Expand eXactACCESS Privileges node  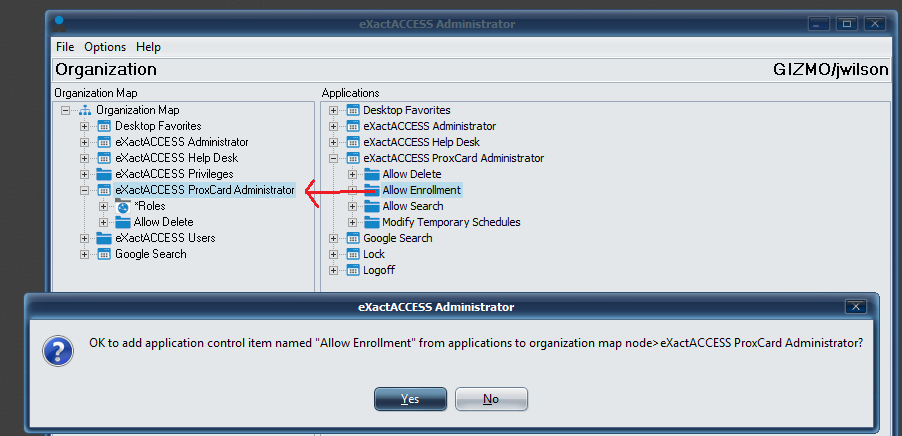click(x=85, y=174)
